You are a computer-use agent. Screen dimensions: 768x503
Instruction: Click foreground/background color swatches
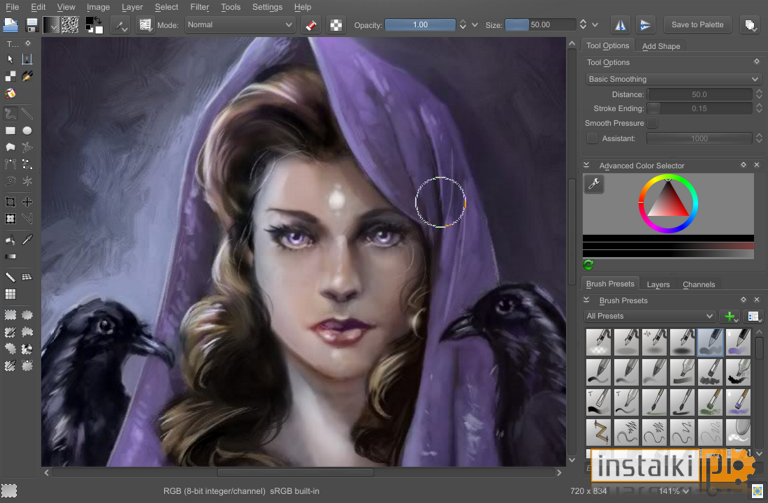[x=94, y=24]
